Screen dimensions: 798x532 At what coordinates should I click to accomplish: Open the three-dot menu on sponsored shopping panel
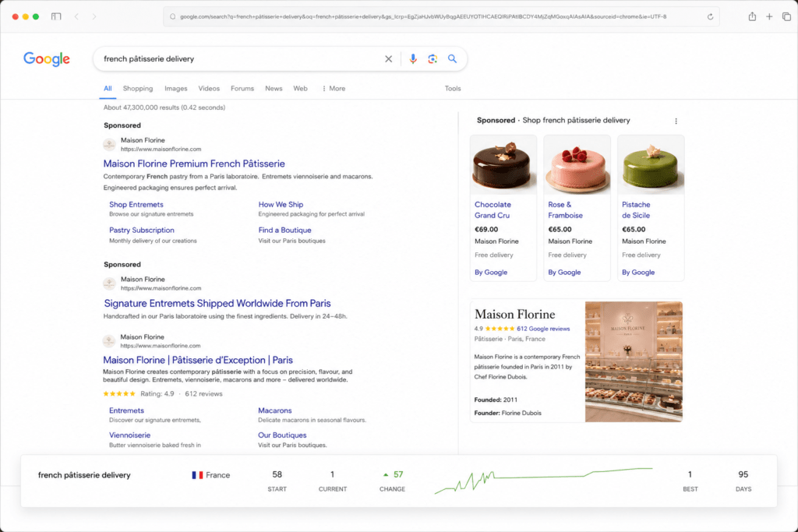click(676, 121)
